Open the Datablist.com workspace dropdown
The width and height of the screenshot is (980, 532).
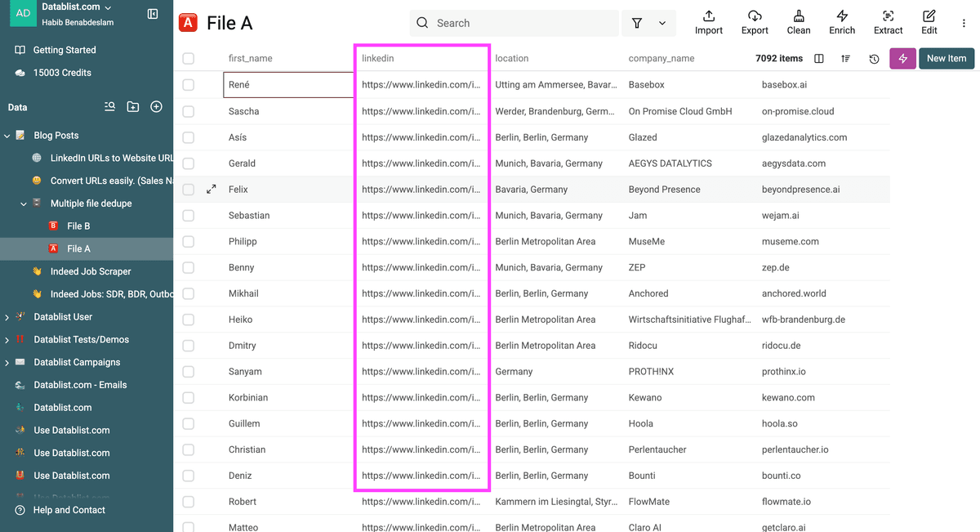pos(77,7)
